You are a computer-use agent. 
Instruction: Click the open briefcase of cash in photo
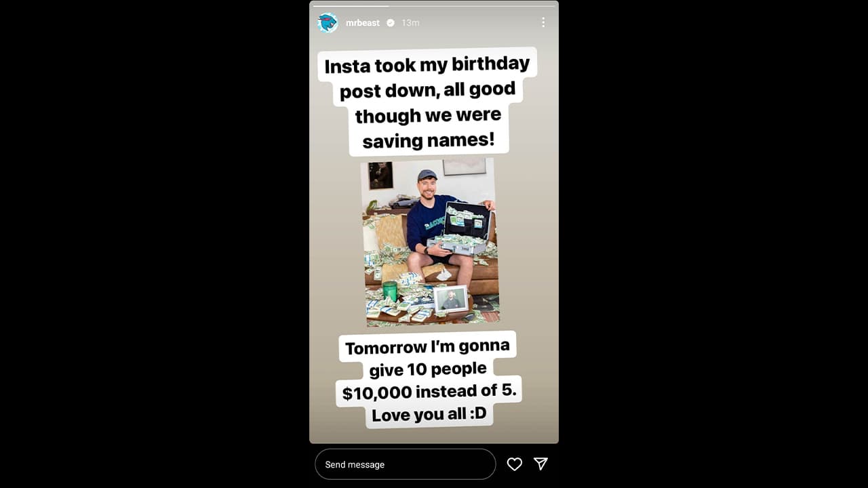click(x=460, y=230)
